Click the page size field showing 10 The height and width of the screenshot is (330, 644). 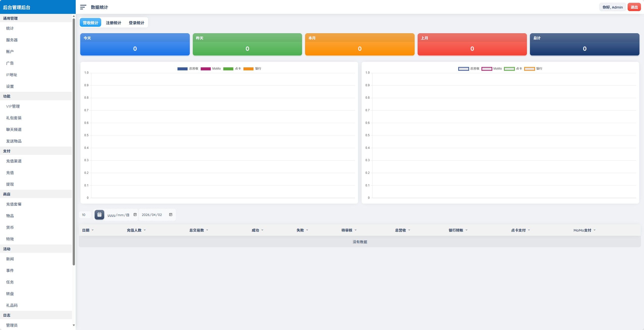pos(85,215)
